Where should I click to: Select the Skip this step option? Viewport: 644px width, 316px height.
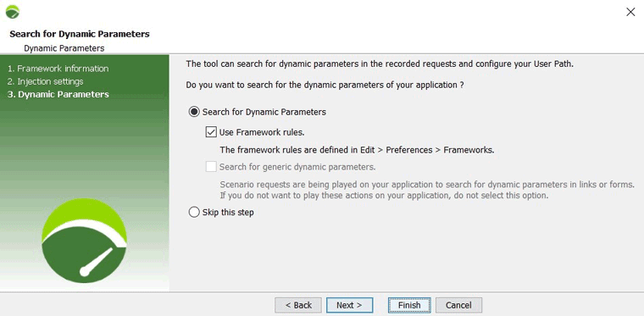tap(194, 213)
